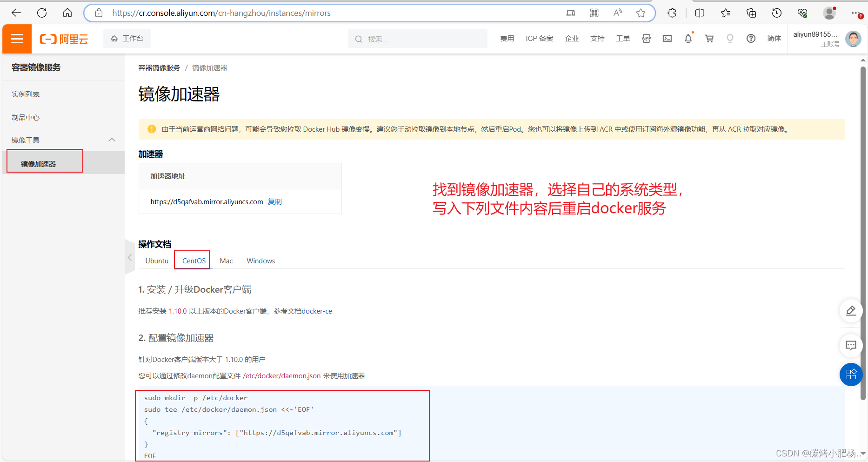Open the help question mark icon
This screenshot has width=868, height=462.
pos(751,39)
